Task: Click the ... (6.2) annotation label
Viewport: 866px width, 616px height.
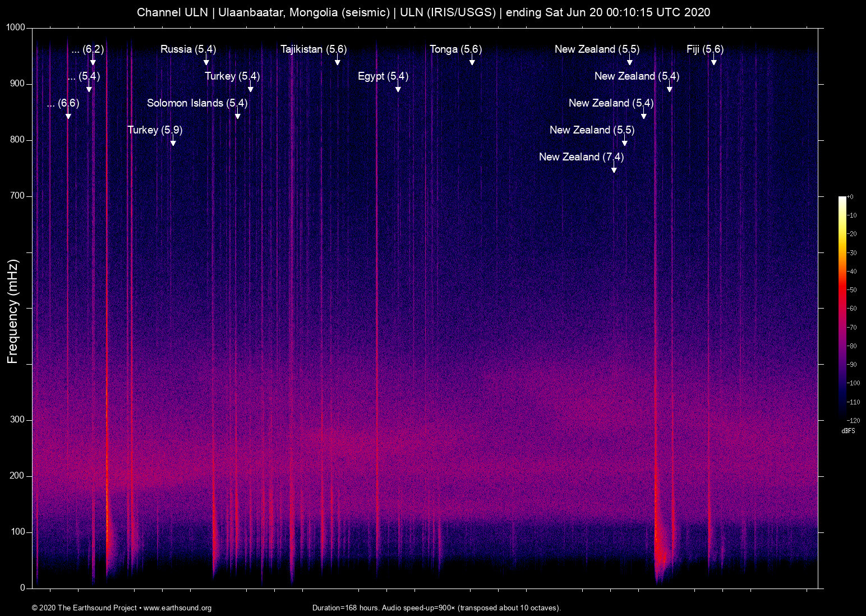Action: pyautogui.click(x=87, y=49)
